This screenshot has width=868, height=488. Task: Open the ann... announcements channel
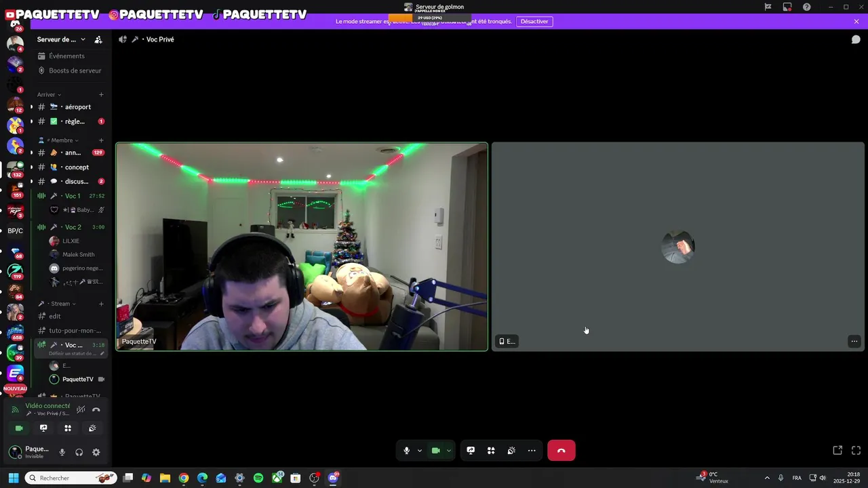(x=70, y=152)
